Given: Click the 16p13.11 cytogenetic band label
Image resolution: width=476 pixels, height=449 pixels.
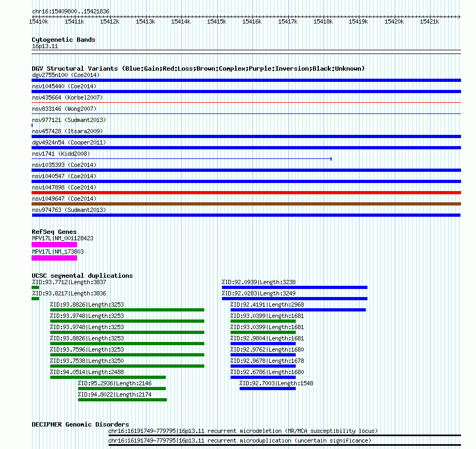Looking at the screenshot, I should point(45,46).
